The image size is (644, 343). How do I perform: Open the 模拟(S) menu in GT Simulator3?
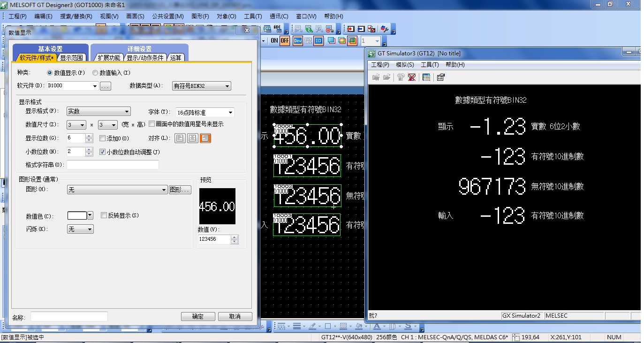[405, 65]
